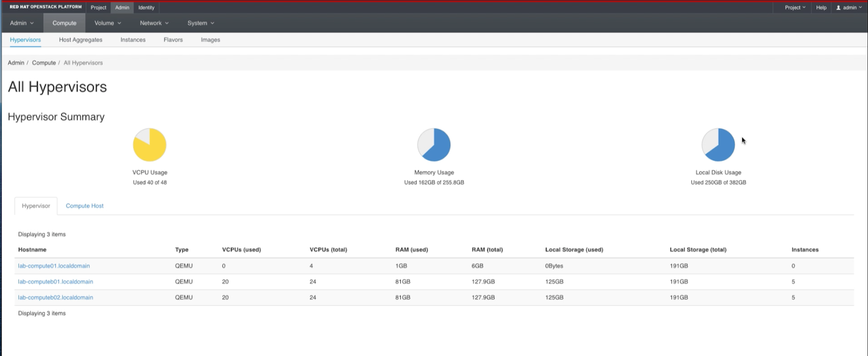This screenshot has width=868, height=356.
Task: Open the lab-computeb01.localdomain hypervisor link
Action: coord(55,282)
